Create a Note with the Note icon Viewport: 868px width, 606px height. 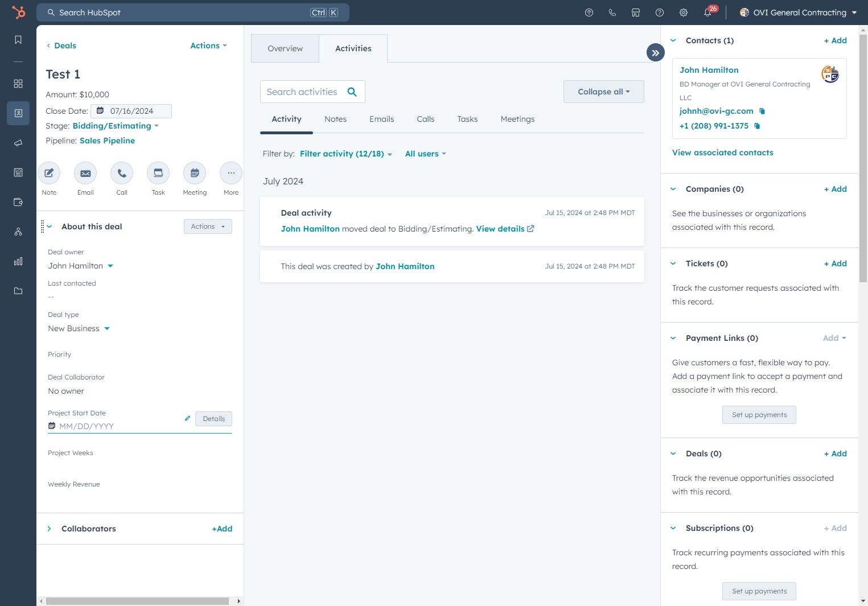(49, 173)
